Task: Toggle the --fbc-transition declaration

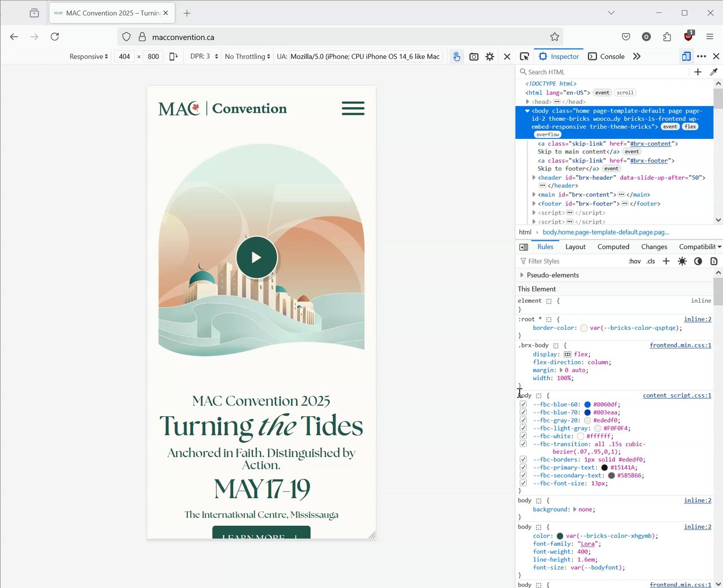Action: [x=523, y=444]
